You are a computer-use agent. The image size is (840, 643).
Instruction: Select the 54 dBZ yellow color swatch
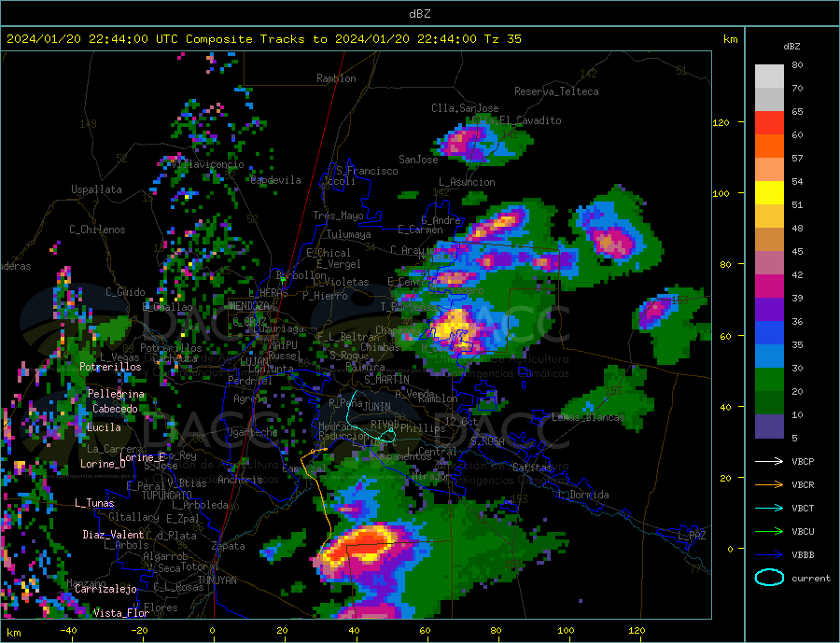[x=769, y=193]
